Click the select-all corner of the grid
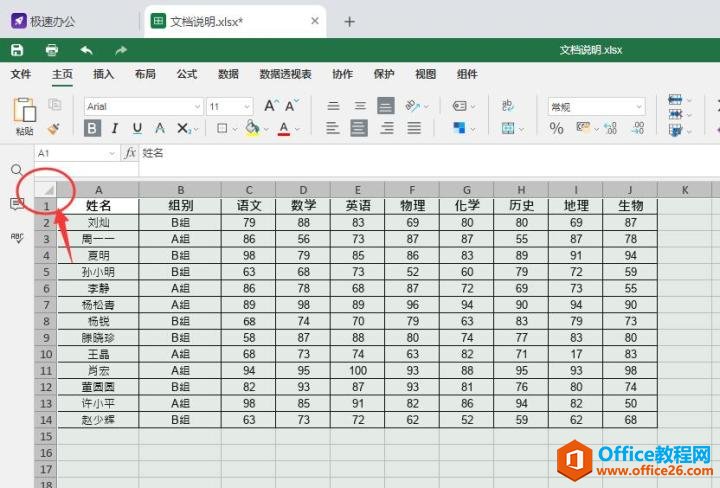 [48, 189]
